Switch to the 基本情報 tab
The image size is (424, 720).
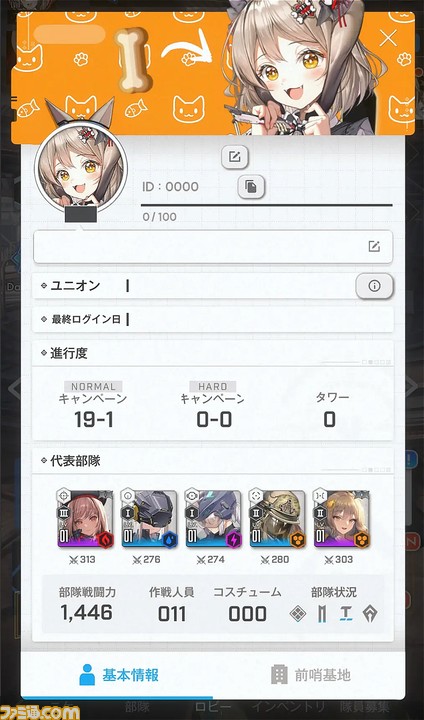118,675
